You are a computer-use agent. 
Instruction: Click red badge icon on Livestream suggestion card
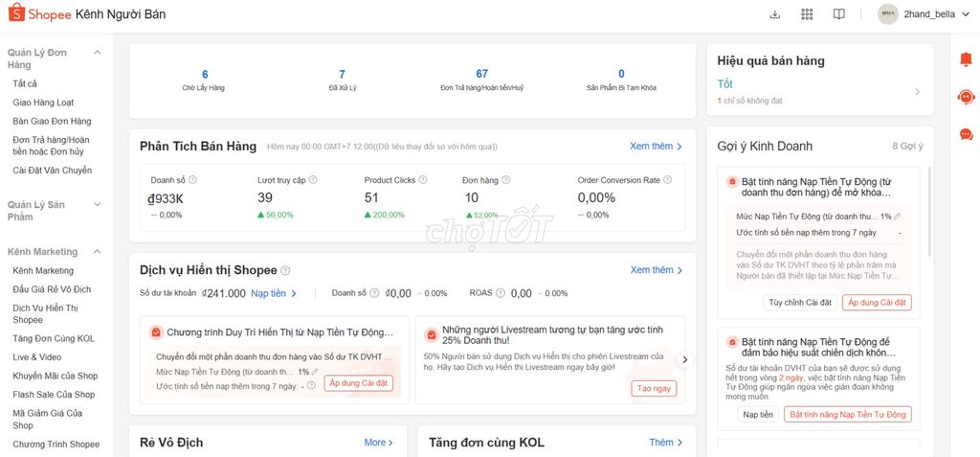click(x=432, y=335)
